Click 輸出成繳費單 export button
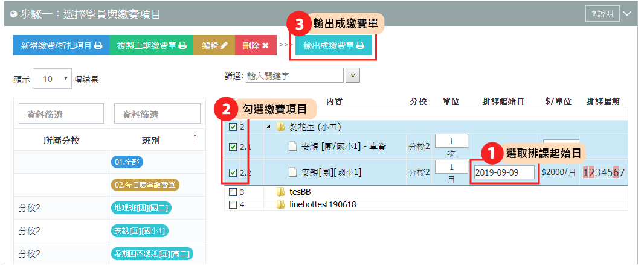This screenshot has height=269, width=644. (333, 45)
